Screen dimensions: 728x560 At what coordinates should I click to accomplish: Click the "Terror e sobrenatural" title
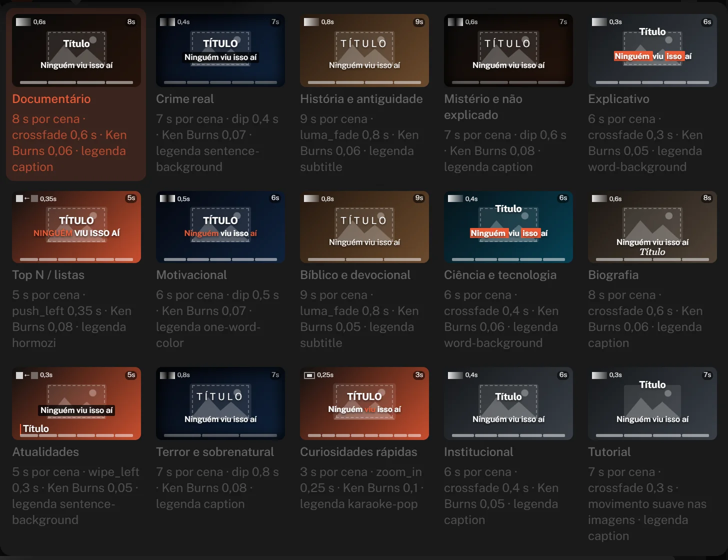click(215, 452)
